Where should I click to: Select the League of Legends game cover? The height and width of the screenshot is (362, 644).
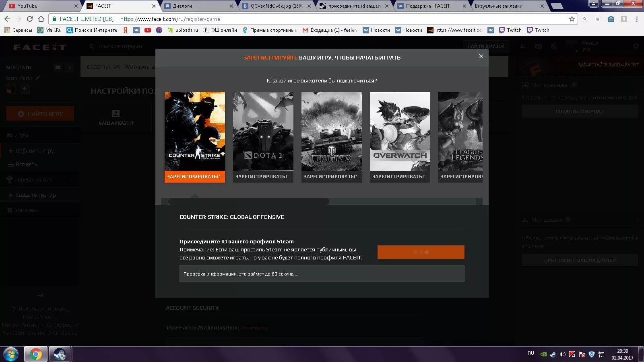coord(460,131)
